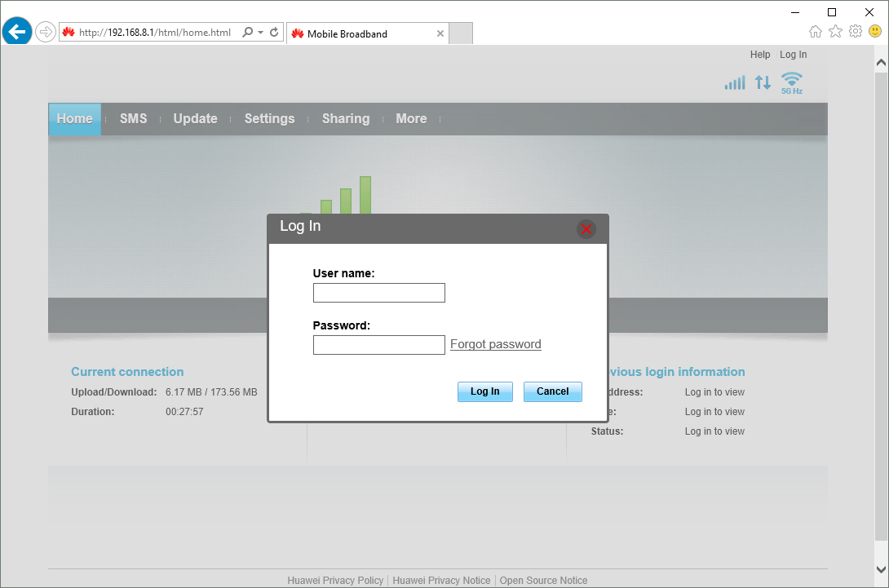Close the Log In dialog with red X

coord(586,229)
